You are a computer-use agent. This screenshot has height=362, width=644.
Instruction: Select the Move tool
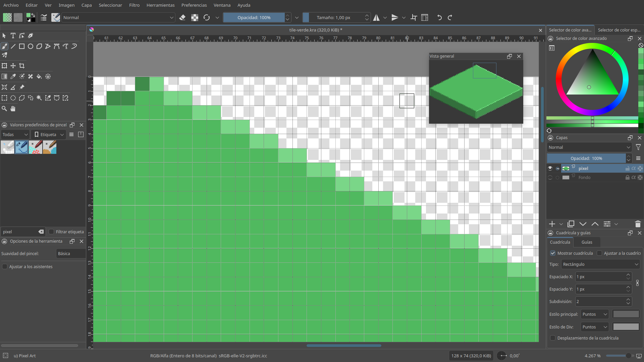coord(13,66)
